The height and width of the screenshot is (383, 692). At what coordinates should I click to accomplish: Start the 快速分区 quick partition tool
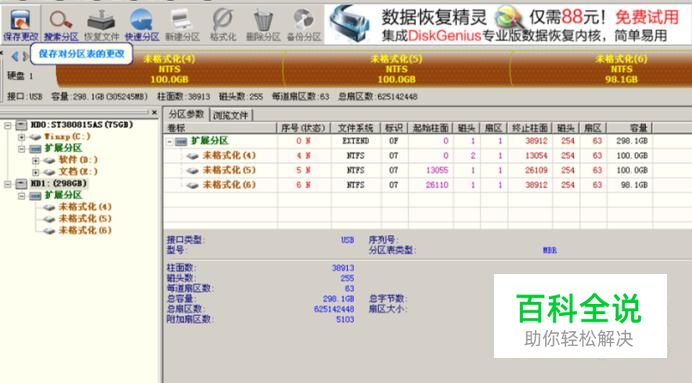point(142,24)
